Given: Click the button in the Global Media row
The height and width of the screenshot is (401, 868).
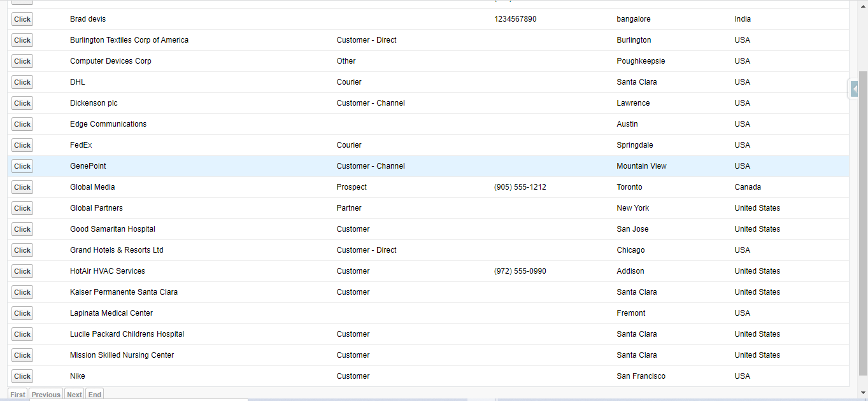Looking at the screenshot, I should pyautogui.click(x=22, y=187).
